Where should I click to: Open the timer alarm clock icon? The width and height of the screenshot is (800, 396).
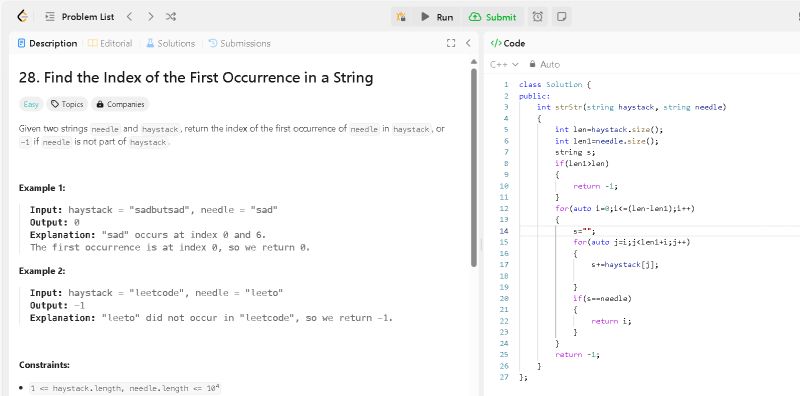[537, 17]
